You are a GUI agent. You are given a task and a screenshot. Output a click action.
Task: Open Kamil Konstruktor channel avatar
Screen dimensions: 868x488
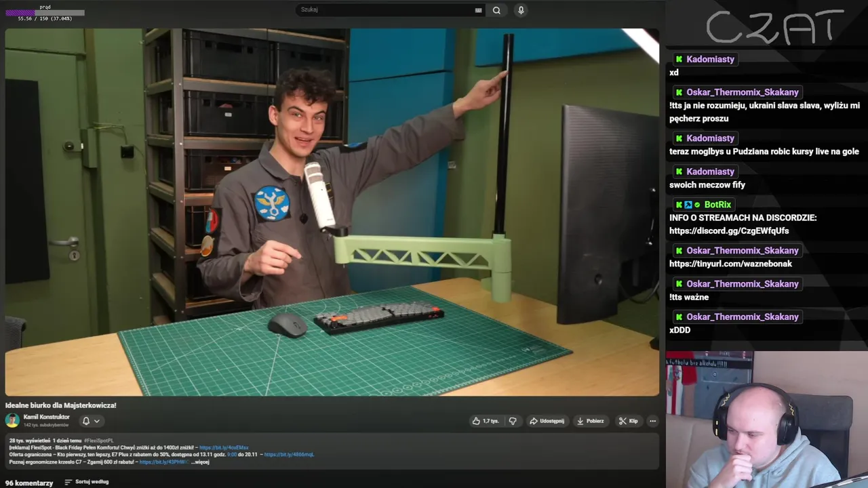coord(12,420)
